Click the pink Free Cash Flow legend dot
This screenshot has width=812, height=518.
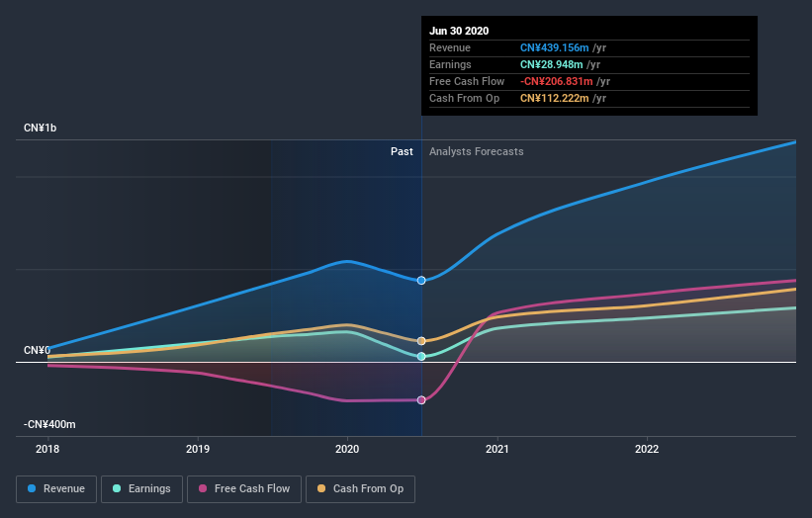(x=203, y=488)
